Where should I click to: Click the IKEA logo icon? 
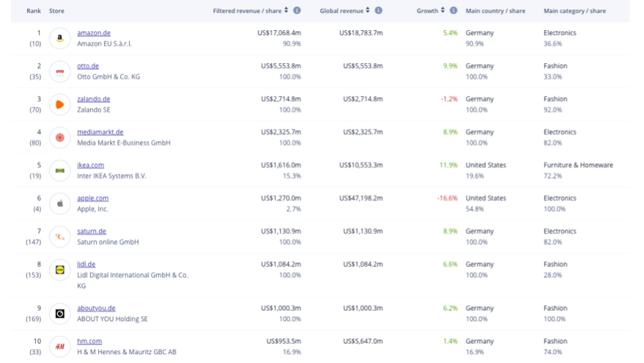click(60, 170)
